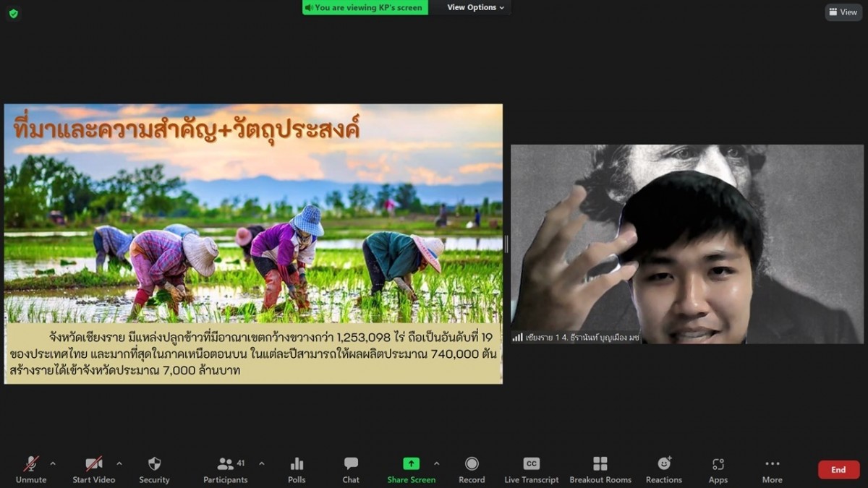This screenshot has height=488, width=868.
Task: Click the divider handle between slide and video
Action: (506, 244)
